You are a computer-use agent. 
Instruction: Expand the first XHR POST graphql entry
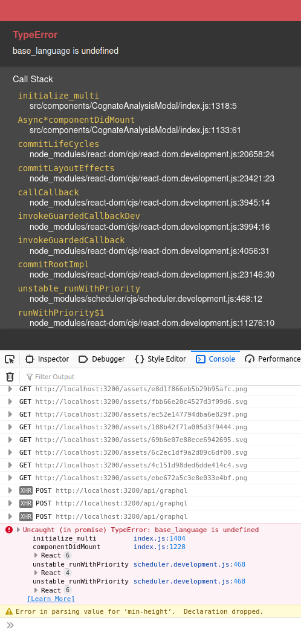pyautogui.click(x=11, y=491)
